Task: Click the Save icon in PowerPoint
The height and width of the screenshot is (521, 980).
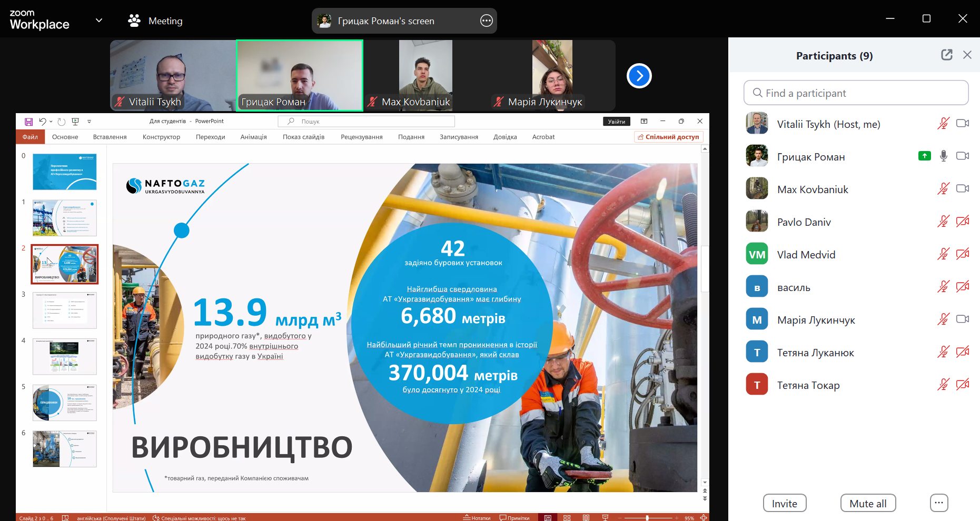Action: coord(28,122)
